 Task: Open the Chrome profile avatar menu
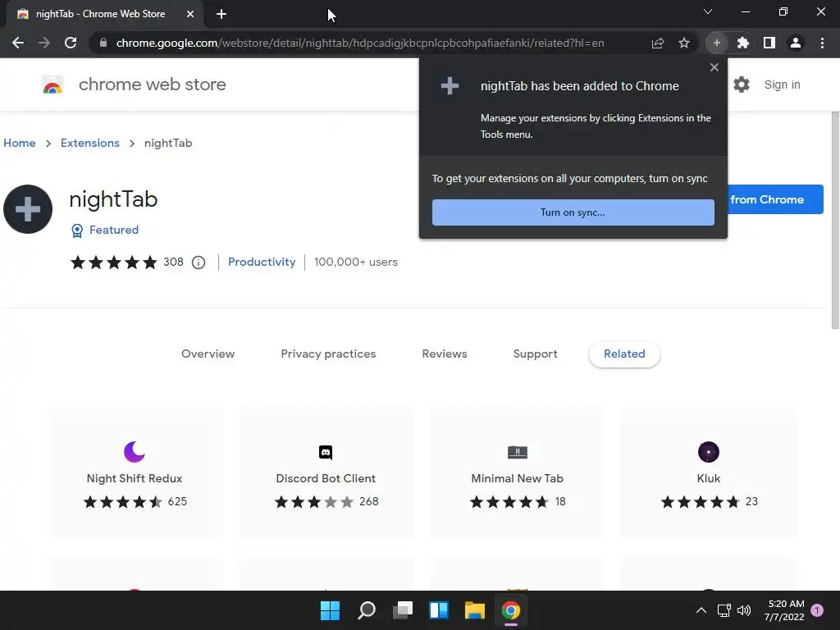click(796, 43)
